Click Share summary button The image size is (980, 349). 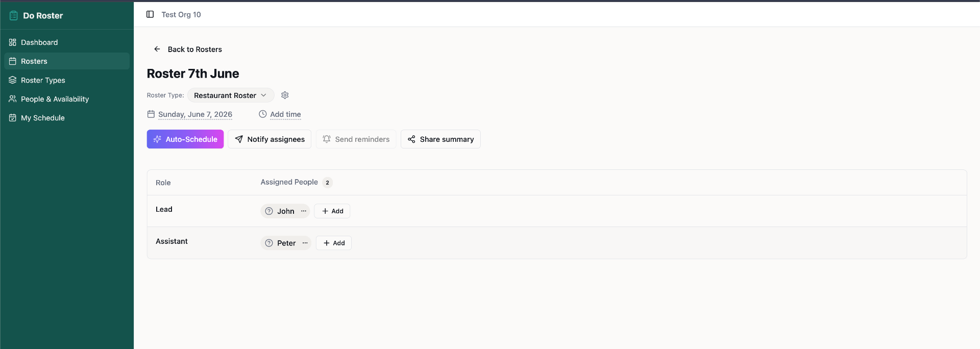pyautogui.click(x=440, y=139)
